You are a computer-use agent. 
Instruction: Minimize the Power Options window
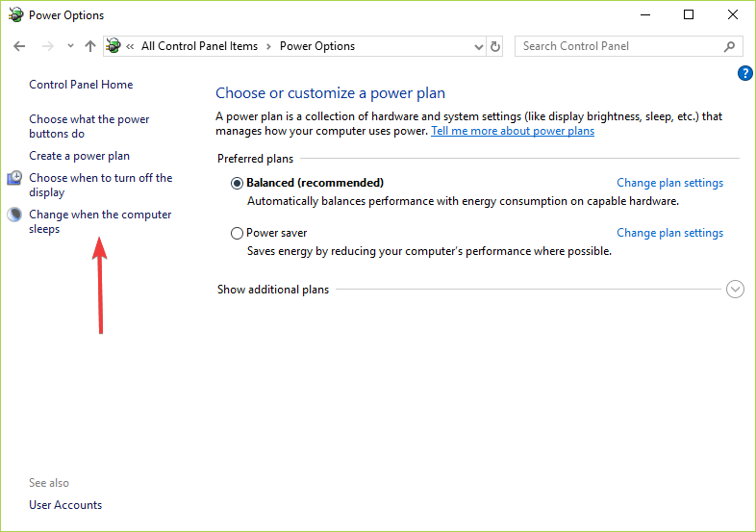[x=645, y=15]
